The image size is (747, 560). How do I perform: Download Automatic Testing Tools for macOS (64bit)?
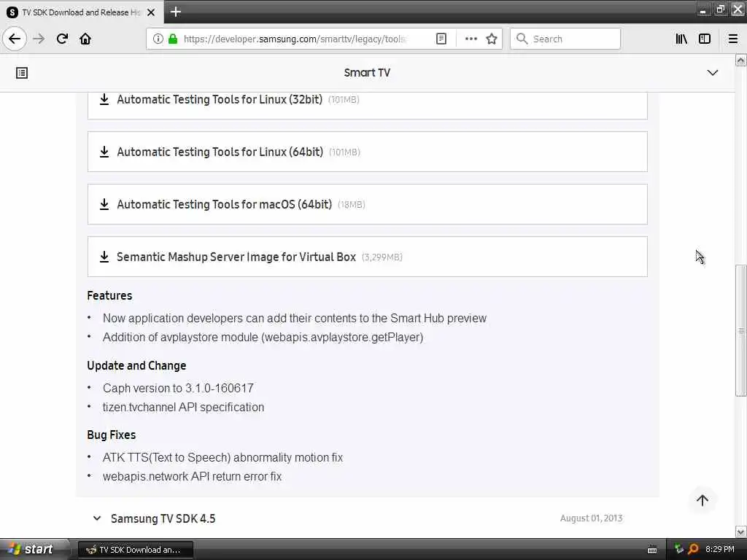[x=225, y=204]
